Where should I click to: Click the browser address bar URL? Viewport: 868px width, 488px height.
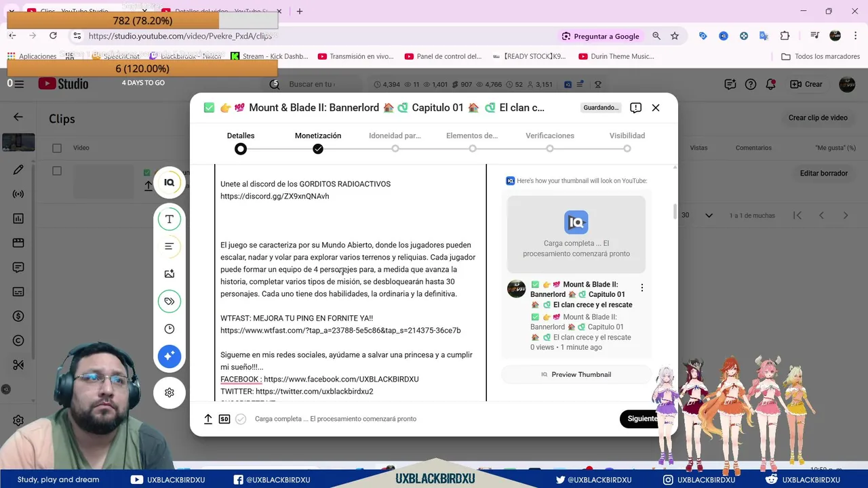pyautogui.click(x=180, y=36)
